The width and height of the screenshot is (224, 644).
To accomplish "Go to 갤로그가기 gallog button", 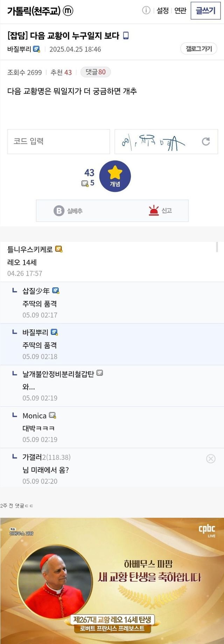I will point(199,49).
